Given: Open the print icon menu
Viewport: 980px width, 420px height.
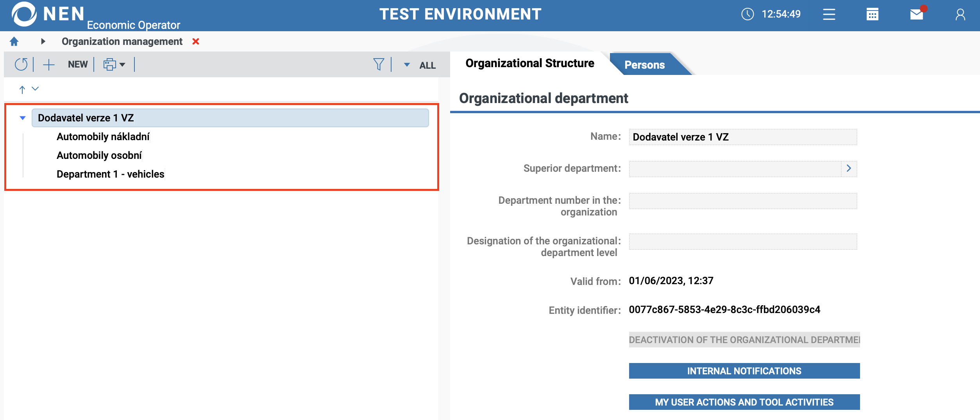Looking at the screenshot, I should click(114, 64).
